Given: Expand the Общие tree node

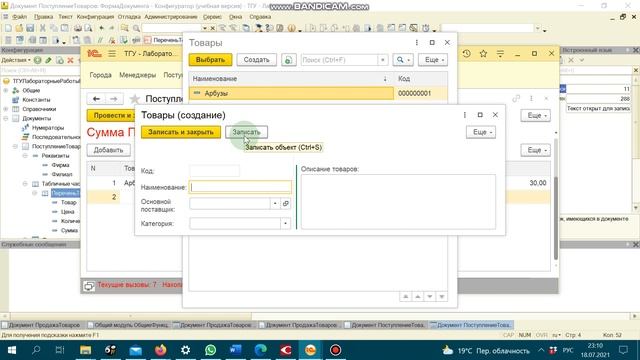Looking at the screenshot, I should 5,90.
